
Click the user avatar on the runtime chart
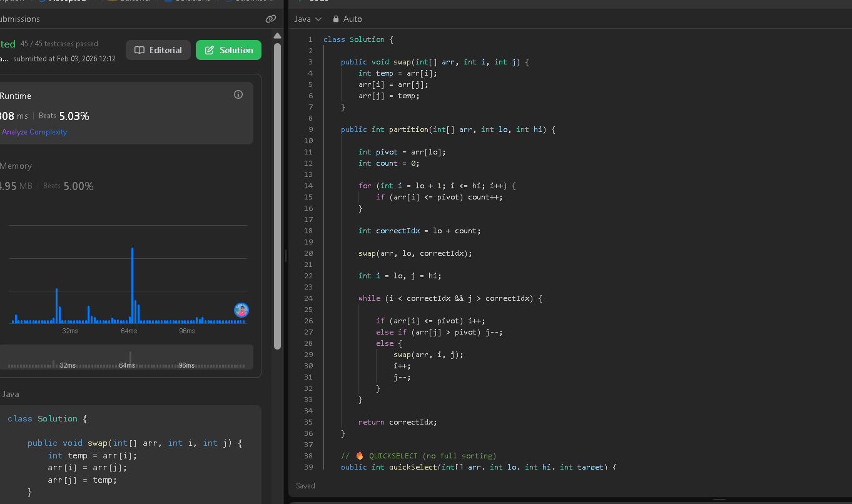point(241,310)
